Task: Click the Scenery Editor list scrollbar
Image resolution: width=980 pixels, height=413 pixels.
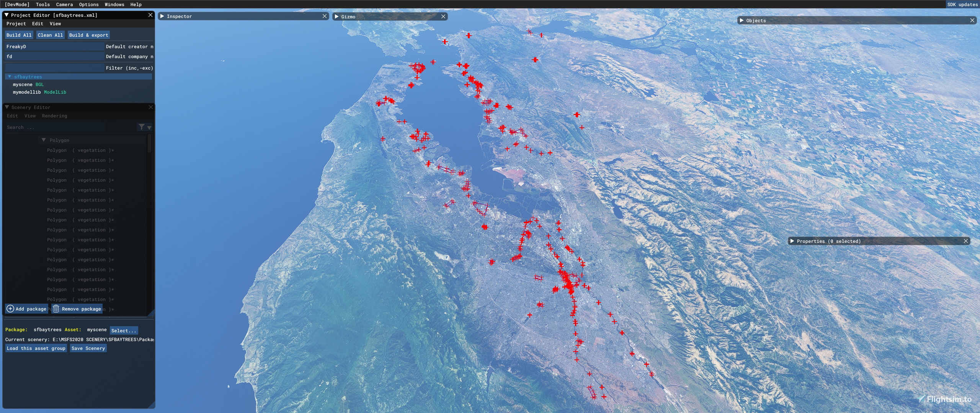Action: pos(149,143)
